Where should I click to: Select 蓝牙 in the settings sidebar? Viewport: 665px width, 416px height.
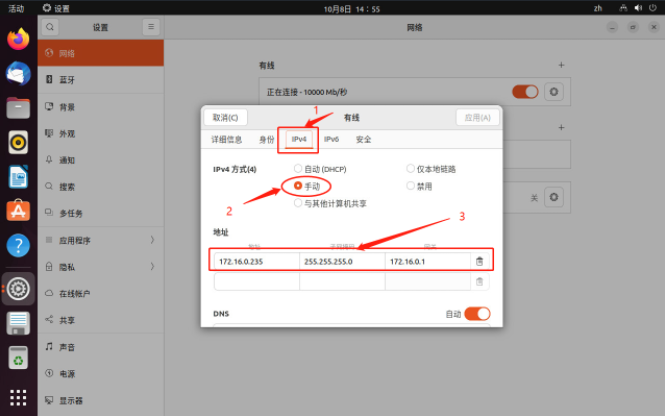(101, 80)
